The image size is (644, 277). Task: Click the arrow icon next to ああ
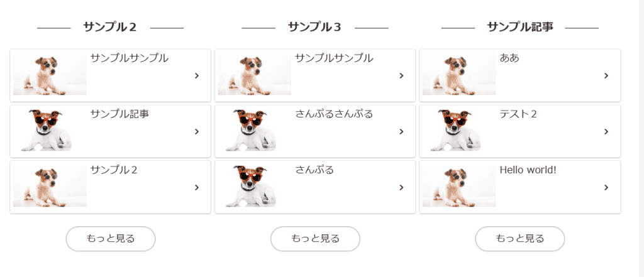(606, 75)
